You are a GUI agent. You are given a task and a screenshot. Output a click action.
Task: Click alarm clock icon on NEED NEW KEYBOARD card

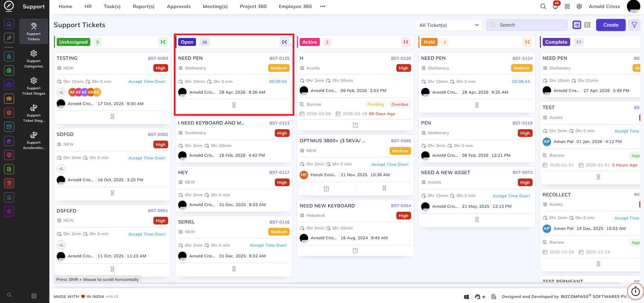tap(355, 251)
